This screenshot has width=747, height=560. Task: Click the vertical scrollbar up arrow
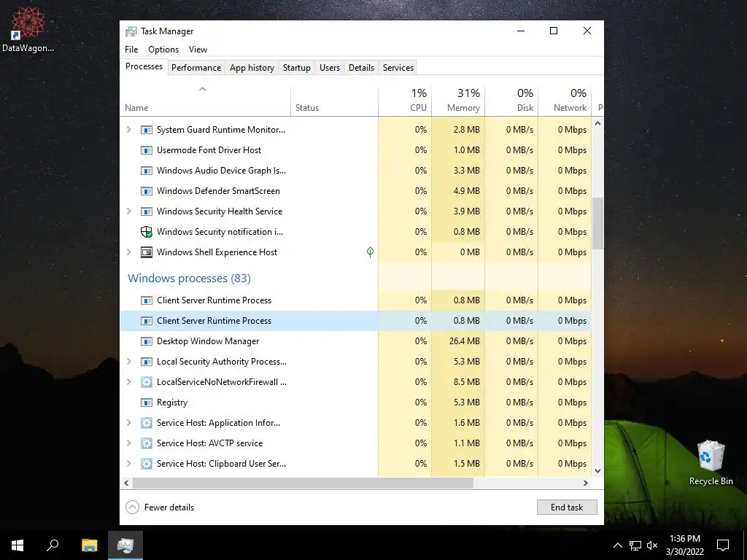(x=598, y=123)
